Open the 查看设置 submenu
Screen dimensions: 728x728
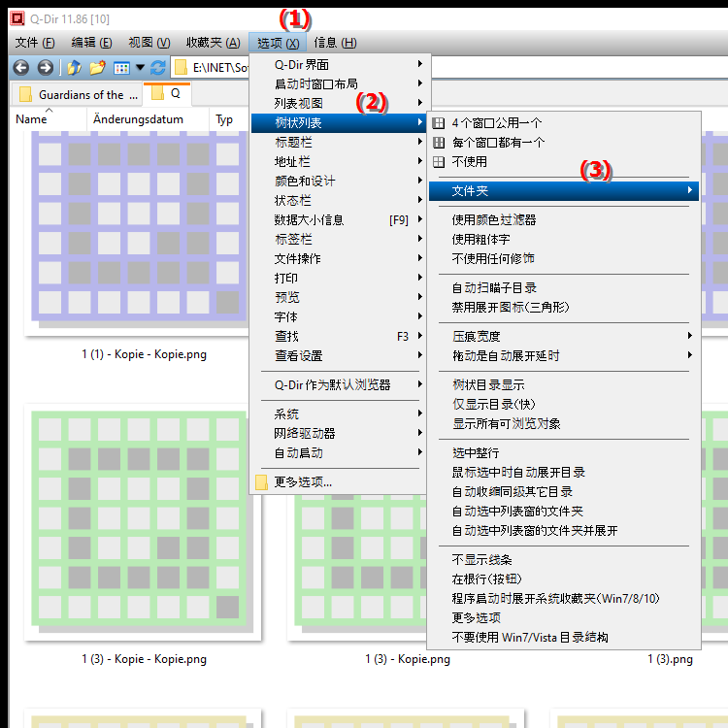(x=339, y=355)
